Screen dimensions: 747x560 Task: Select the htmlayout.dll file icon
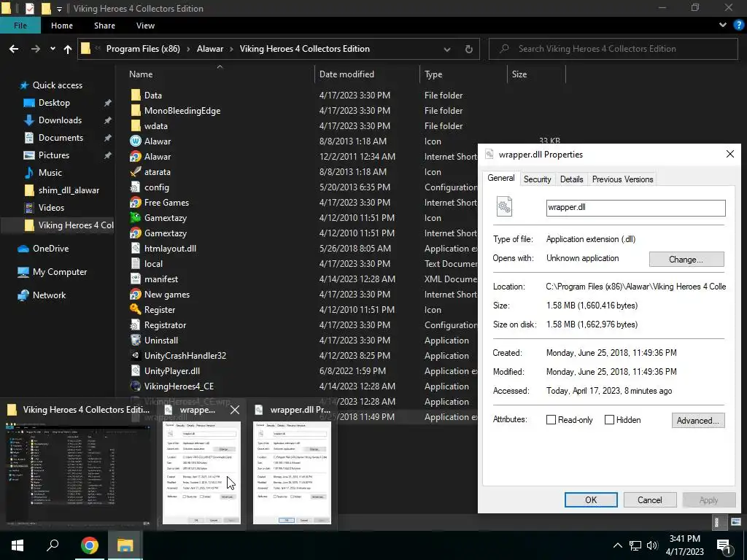[136, 248]
